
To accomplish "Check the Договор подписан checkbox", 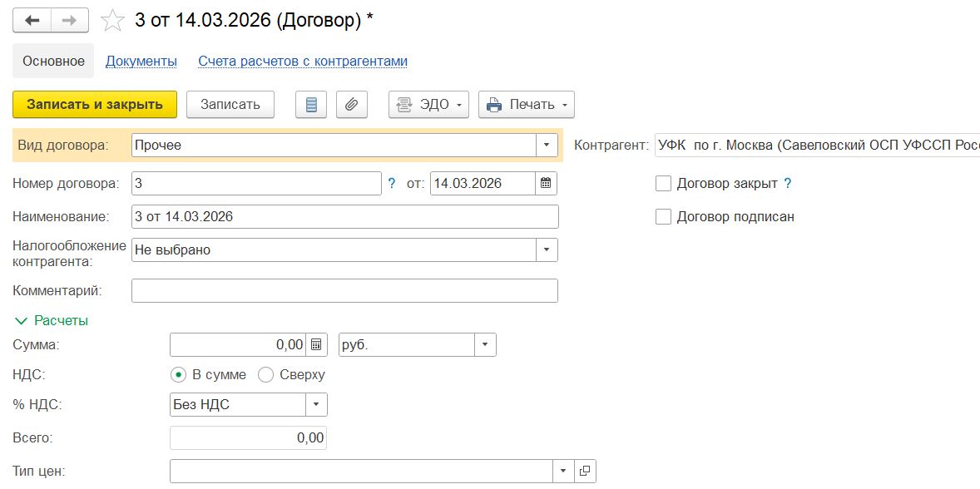I will tap(663, 216).
